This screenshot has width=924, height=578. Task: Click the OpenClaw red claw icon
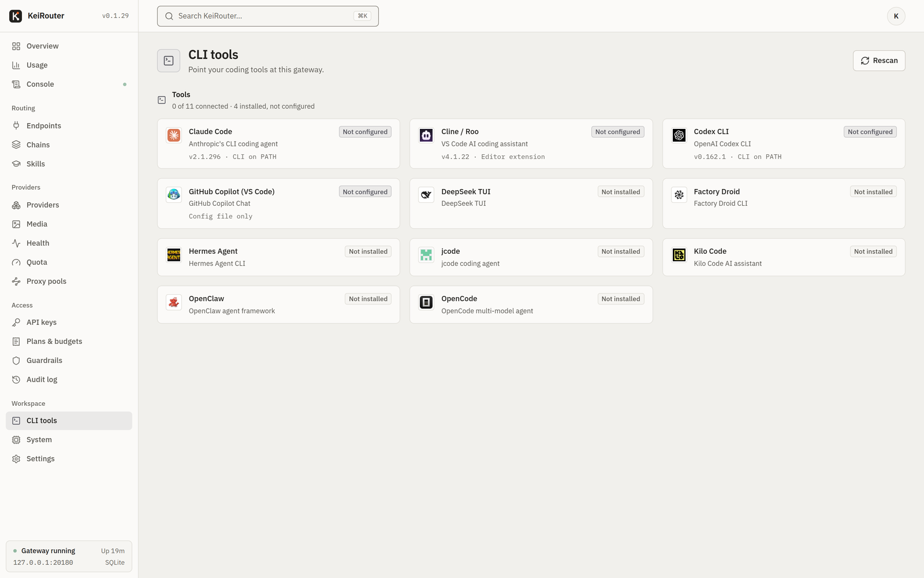point(174,302)
